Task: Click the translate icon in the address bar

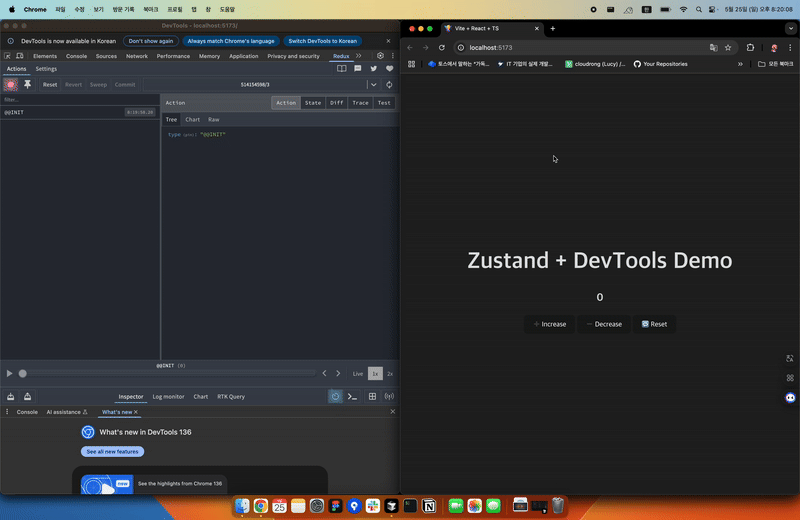Action: pos(713,47)
